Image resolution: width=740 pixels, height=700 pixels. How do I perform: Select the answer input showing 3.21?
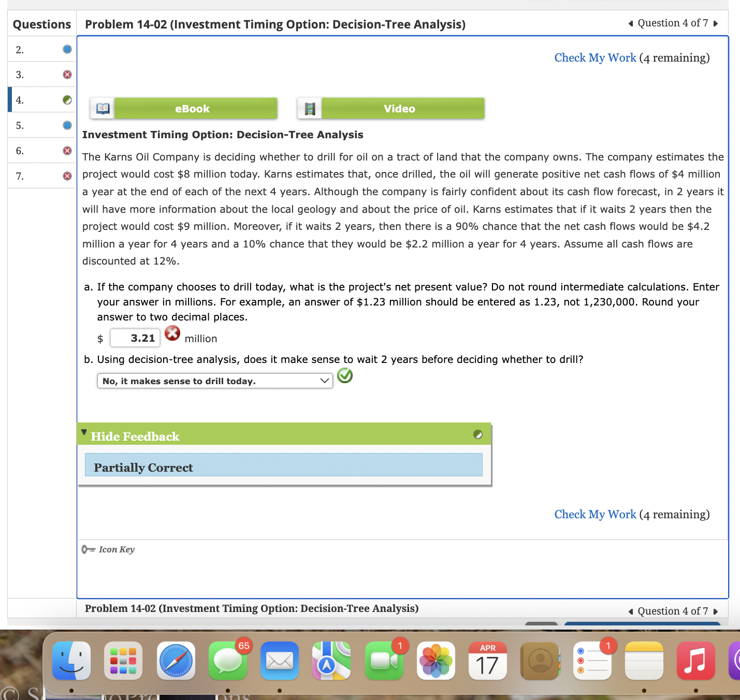(x=135, y=338)
